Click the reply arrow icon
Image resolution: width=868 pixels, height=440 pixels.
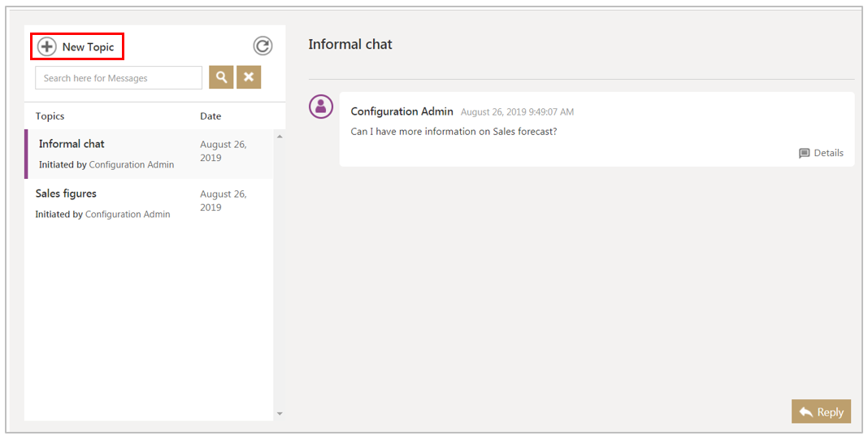805,412
